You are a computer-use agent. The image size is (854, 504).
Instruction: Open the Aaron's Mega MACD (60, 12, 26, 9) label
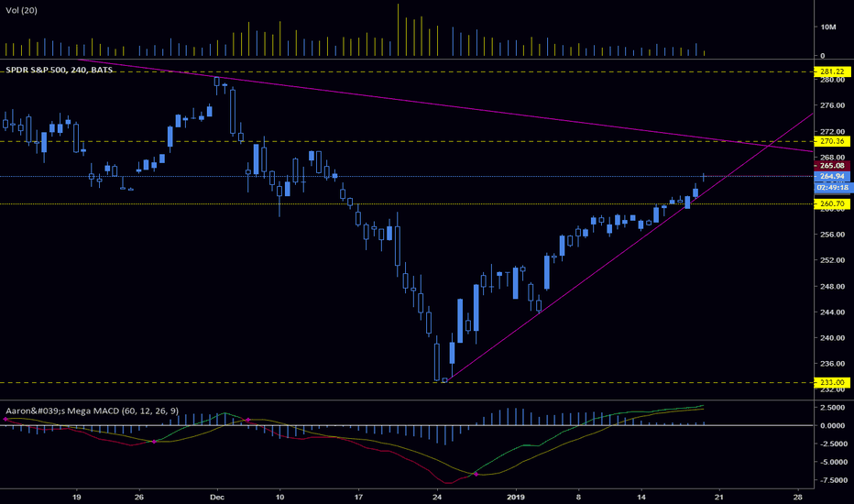(92, 411)
